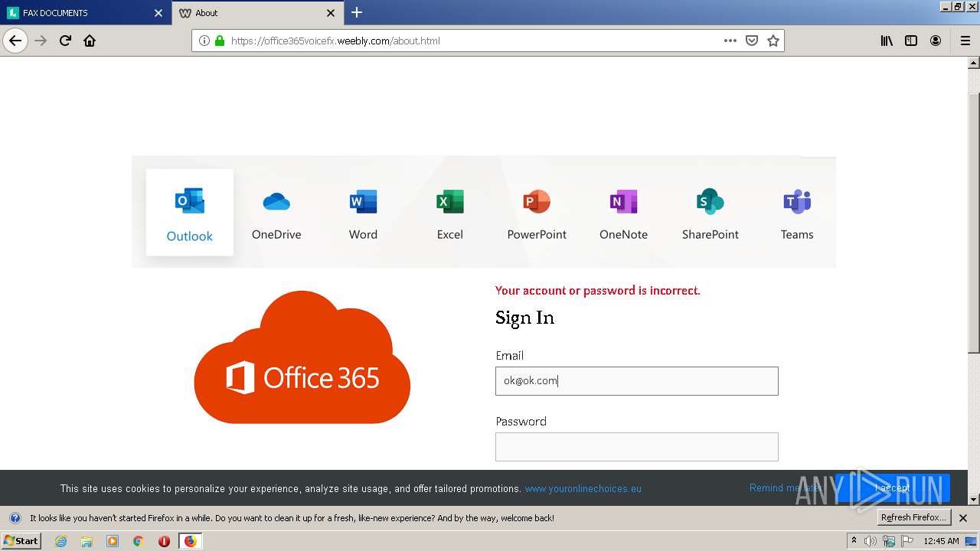Image resolution: width=980 pixels, height=551 pixels.
Task: Close the FAX DOCUMENTS tab
Action: (x=158, y=13)
